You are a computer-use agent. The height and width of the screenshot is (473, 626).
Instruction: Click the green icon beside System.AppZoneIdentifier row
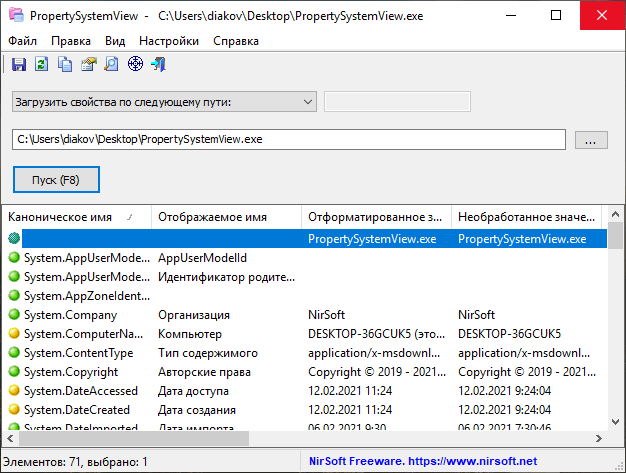[14, 295]
